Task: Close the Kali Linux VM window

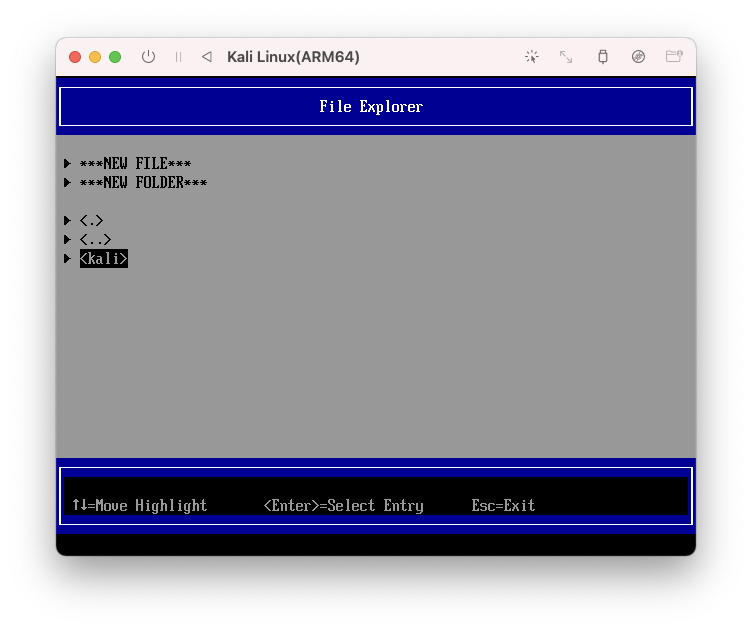Action: pos(75,57)
